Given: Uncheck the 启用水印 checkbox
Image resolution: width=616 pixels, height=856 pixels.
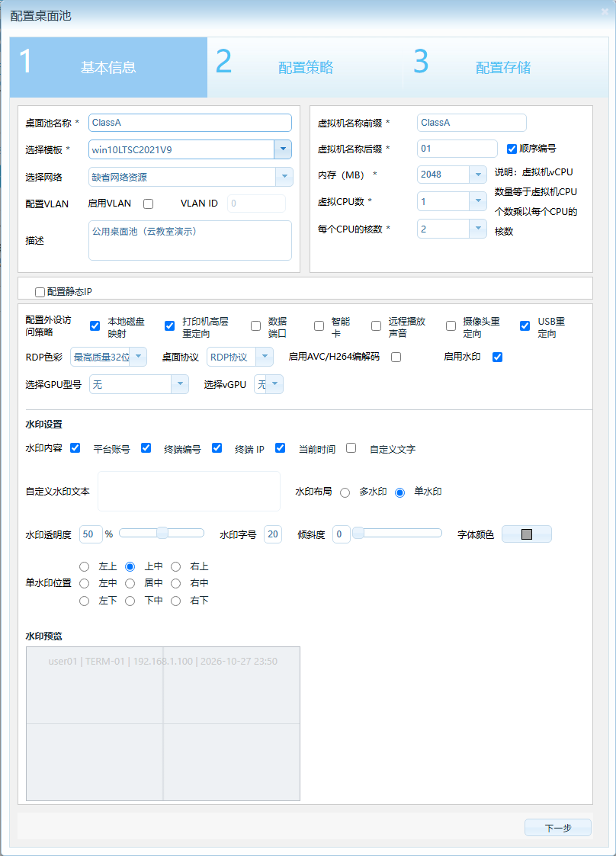Looking at the screenshot, I should 498,357.
